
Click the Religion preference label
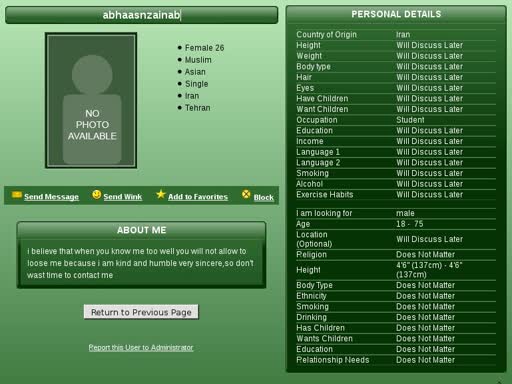311,255
